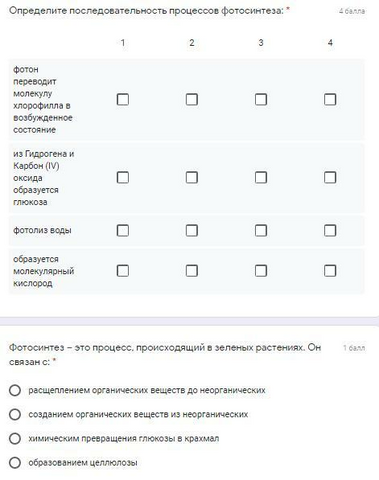Select 'образованием целлюлозы' radio option
The height and width of the screenshot is (480, 379).
[15, 463]
